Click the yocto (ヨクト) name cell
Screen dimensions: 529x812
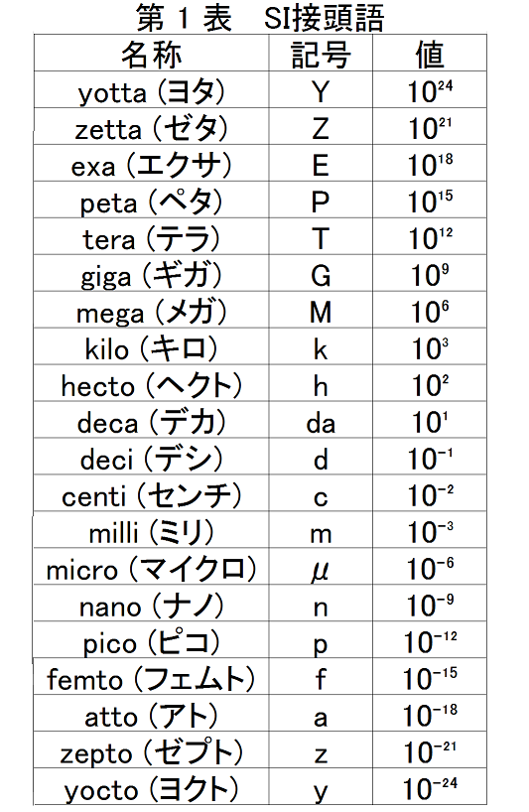151,786
